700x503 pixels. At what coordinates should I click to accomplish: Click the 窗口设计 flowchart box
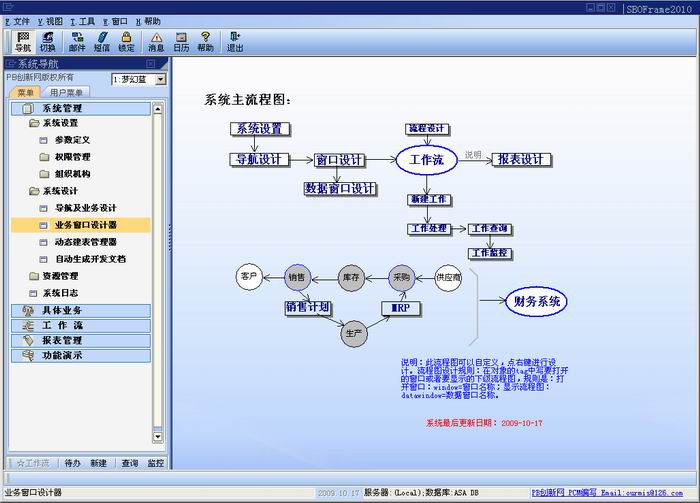(x=339, y=160)
